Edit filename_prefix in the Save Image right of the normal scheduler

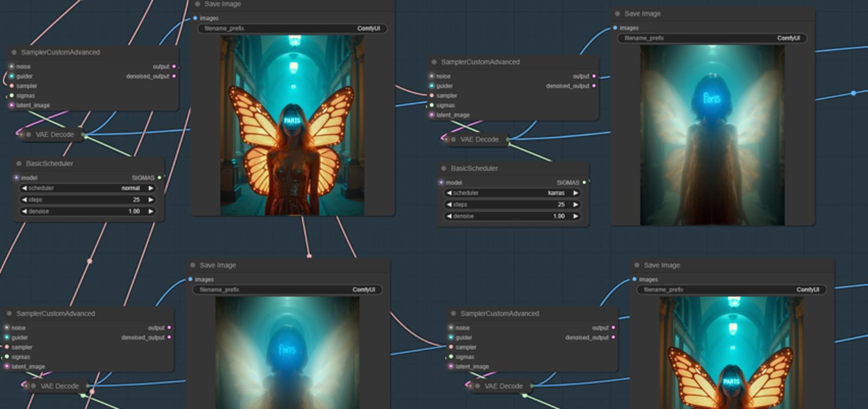pos(292,28)
